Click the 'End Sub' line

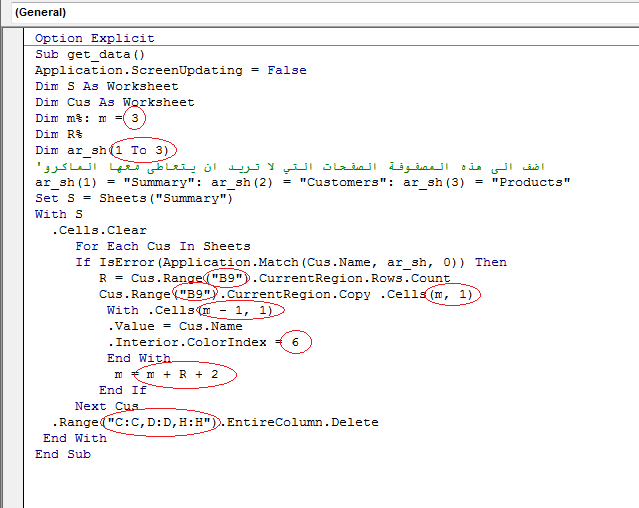tap(63, 454)
